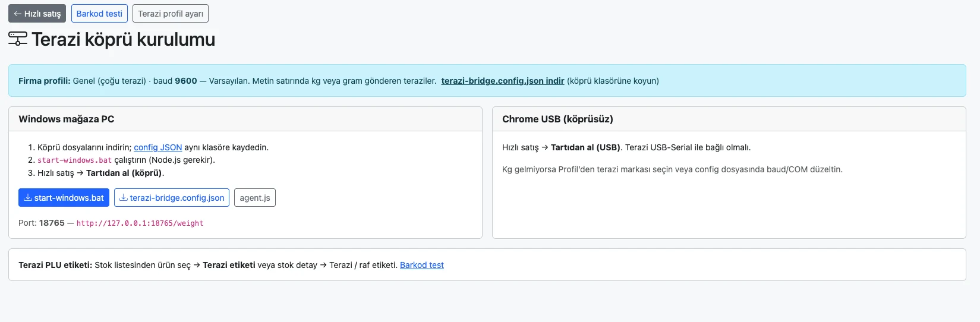Click the download icon on start-windows.bat
This screenshot has height=322, width=980.
click(x=28, y=198)
